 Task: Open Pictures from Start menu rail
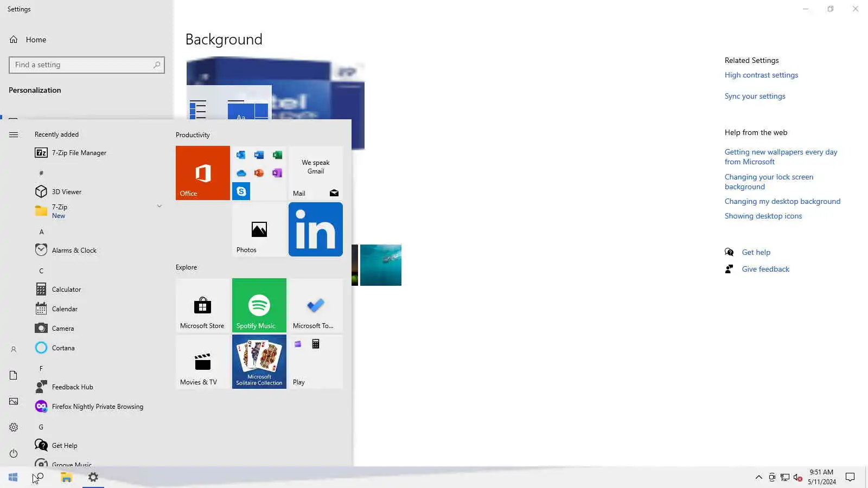click(x=14, y=401)
